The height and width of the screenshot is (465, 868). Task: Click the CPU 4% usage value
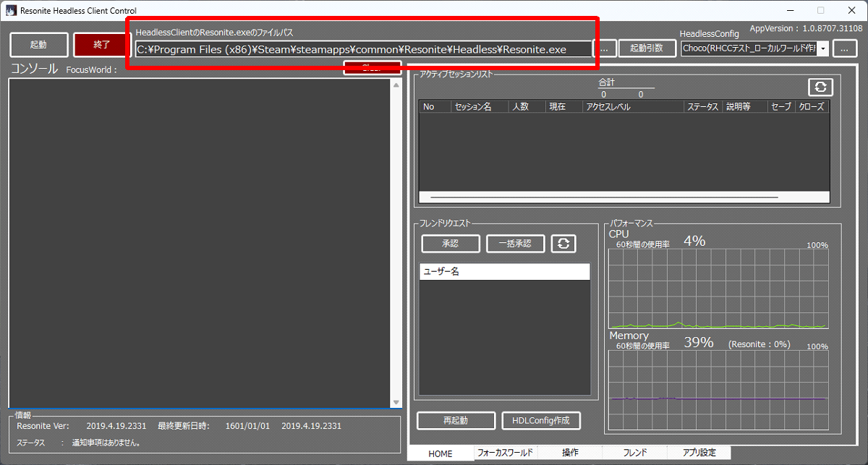coord(694,241)
